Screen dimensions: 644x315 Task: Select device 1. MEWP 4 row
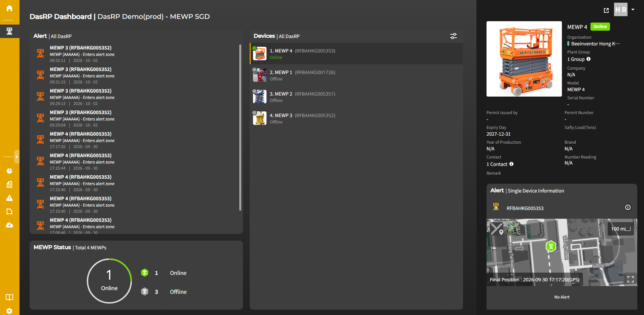point(356,54)
